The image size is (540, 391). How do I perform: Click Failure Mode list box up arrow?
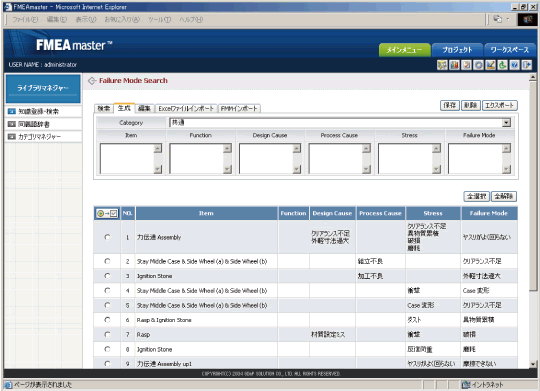click(506, 148)
